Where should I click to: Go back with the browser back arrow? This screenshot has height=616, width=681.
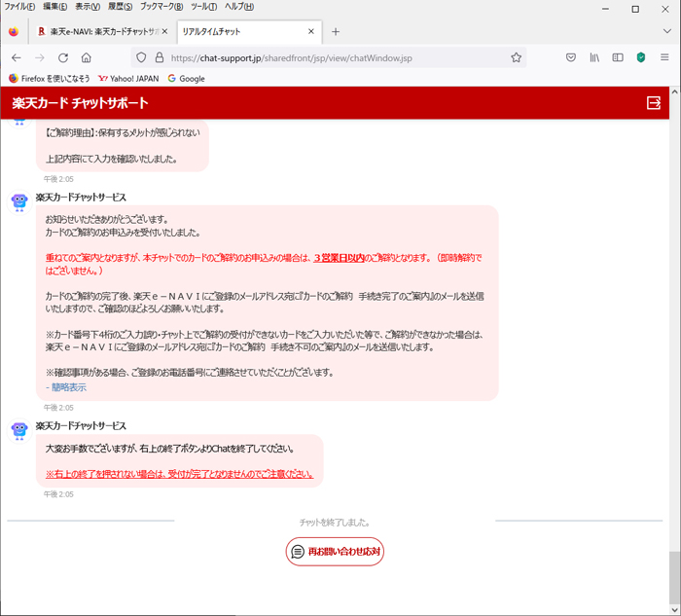click(16, 57)
